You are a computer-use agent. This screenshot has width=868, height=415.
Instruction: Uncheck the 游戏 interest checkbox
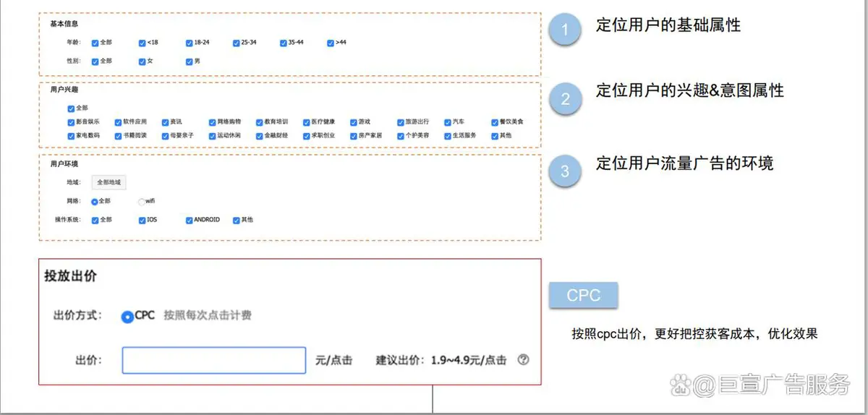coord(353,122)
